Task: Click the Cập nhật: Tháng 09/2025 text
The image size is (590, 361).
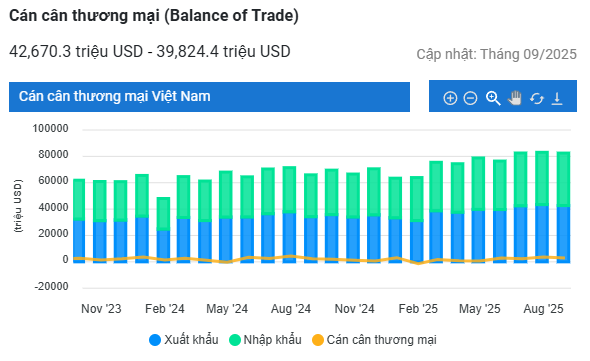Action: point(496,54)
